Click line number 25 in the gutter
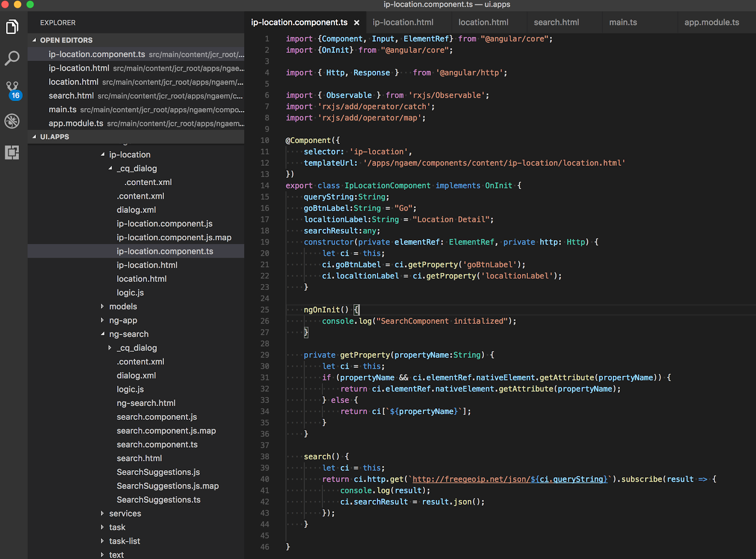Viewport: 756px width, 559px height. [265, 310]
